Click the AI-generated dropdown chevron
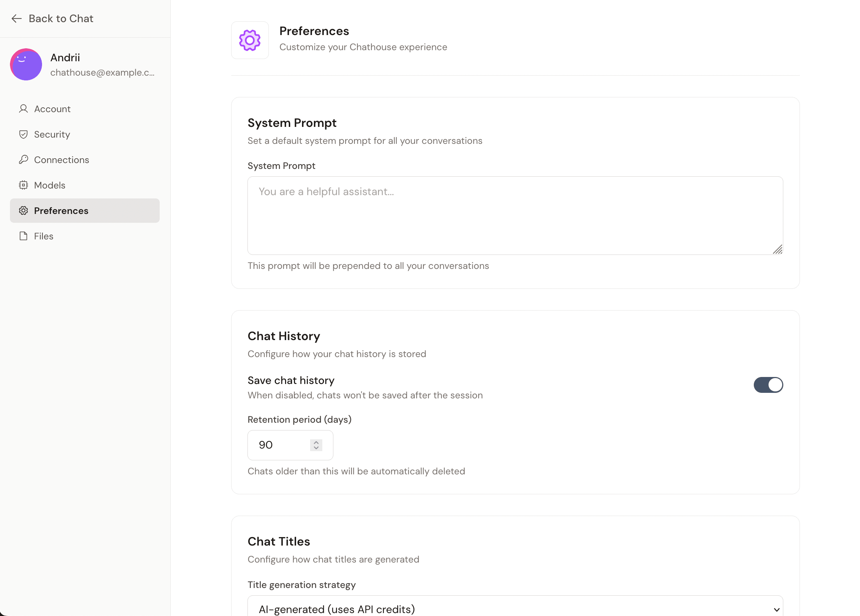The image size is (860, 616). point(776,610)
